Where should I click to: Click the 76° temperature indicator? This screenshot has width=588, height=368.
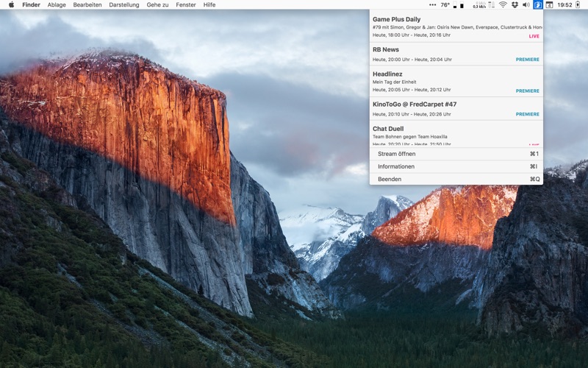pos(445,5)
